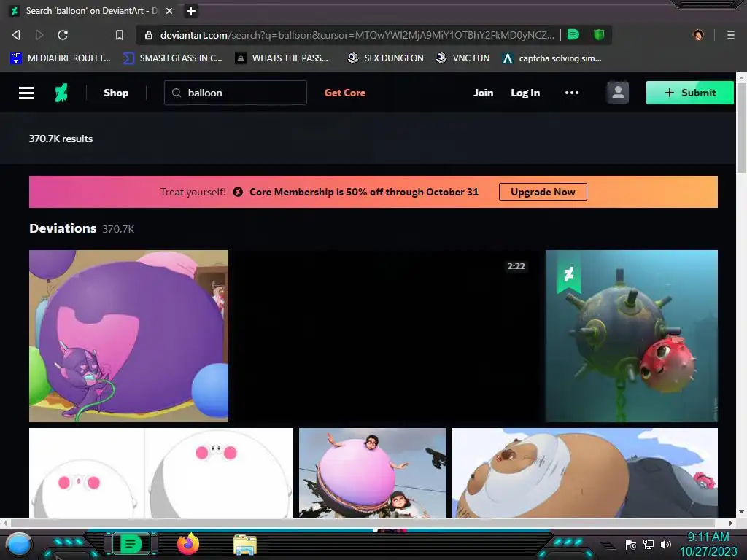Click the Core Membership 50% off text
The image size is (747, 560).
363,192
